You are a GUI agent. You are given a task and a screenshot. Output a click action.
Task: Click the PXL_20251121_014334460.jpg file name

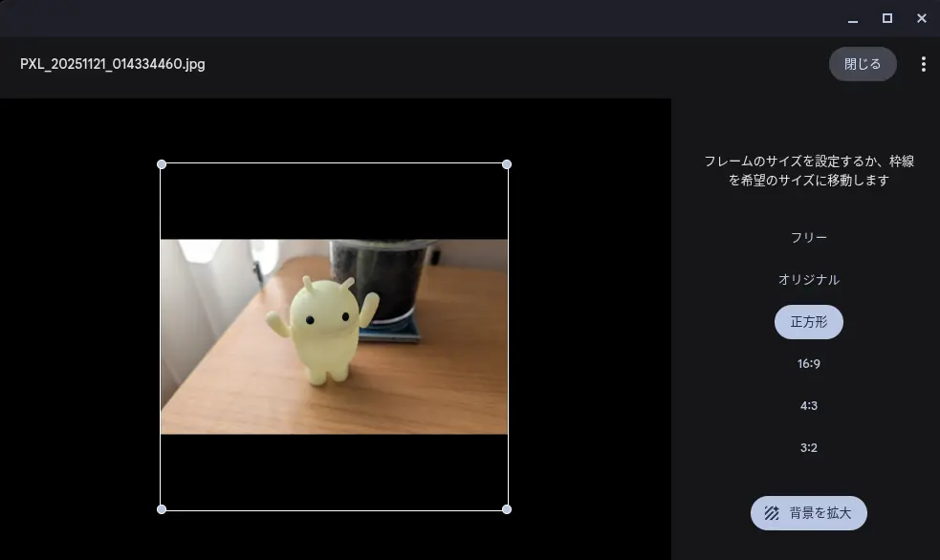tap(113, 64)
